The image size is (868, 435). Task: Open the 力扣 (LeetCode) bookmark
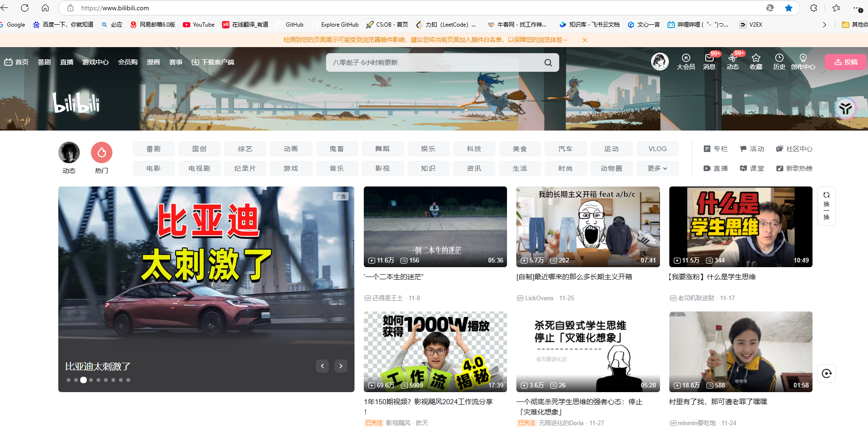tap(445, 25)
